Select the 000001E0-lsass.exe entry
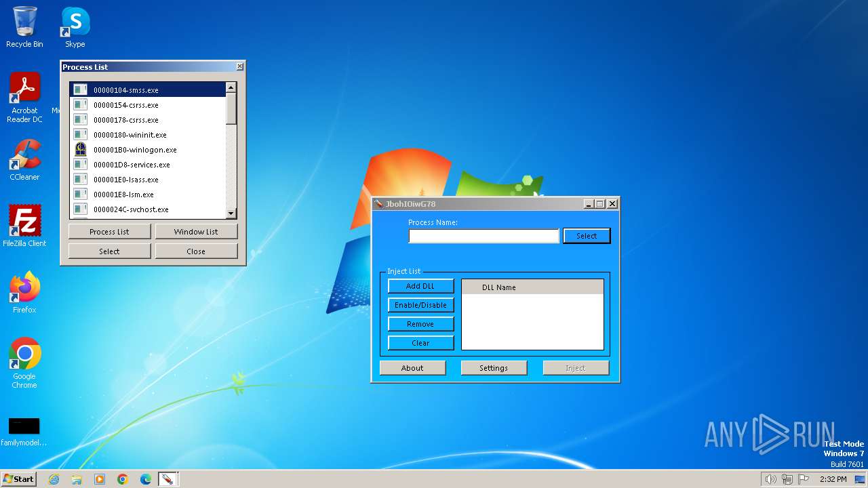 [148, 179]
